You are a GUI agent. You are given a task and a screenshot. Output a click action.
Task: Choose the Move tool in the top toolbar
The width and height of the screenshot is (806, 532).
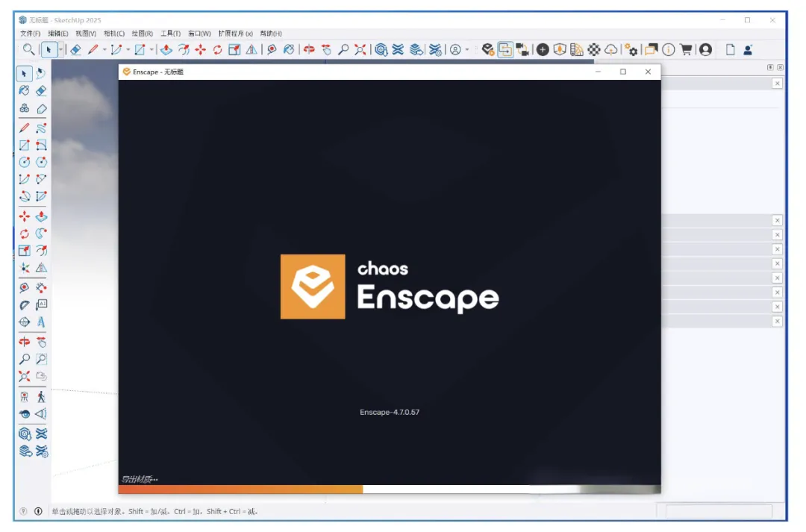pyautogui.click(x=200, y=49)
